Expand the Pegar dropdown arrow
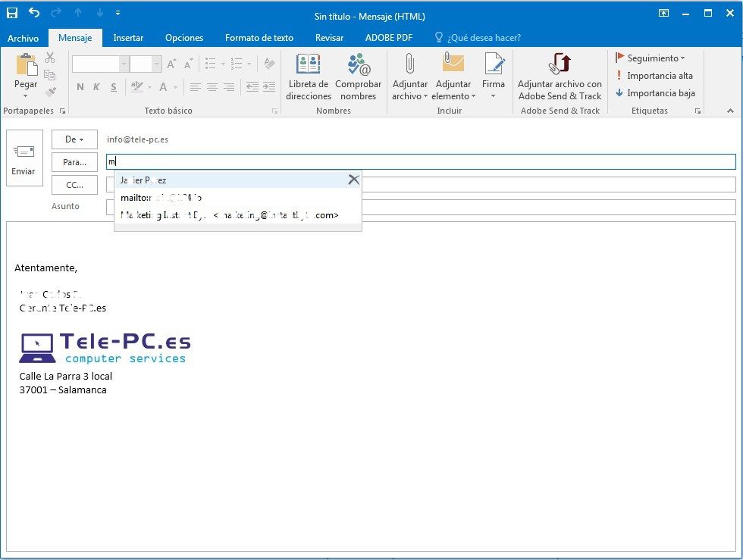The width and height of the screenshot is (743, 560). click(26, 96)
